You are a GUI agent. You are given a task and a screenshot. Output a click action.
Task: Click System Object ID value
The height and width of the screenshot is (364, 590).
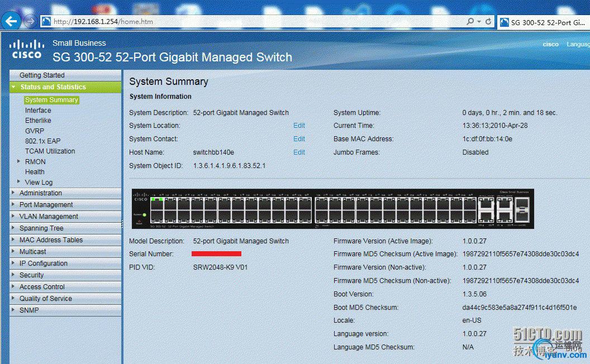coord(229,165)
